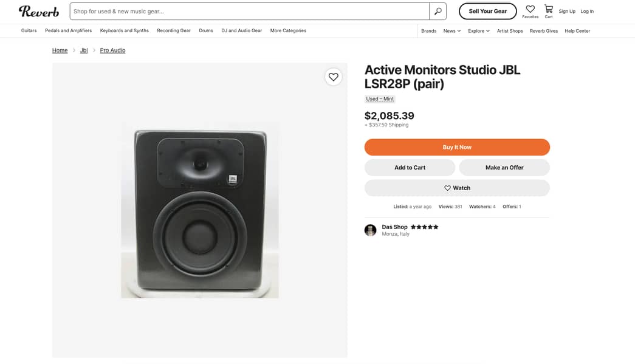635x364 pixels.
Task: Make an Offer on the monitors
Action: point(504,167)
